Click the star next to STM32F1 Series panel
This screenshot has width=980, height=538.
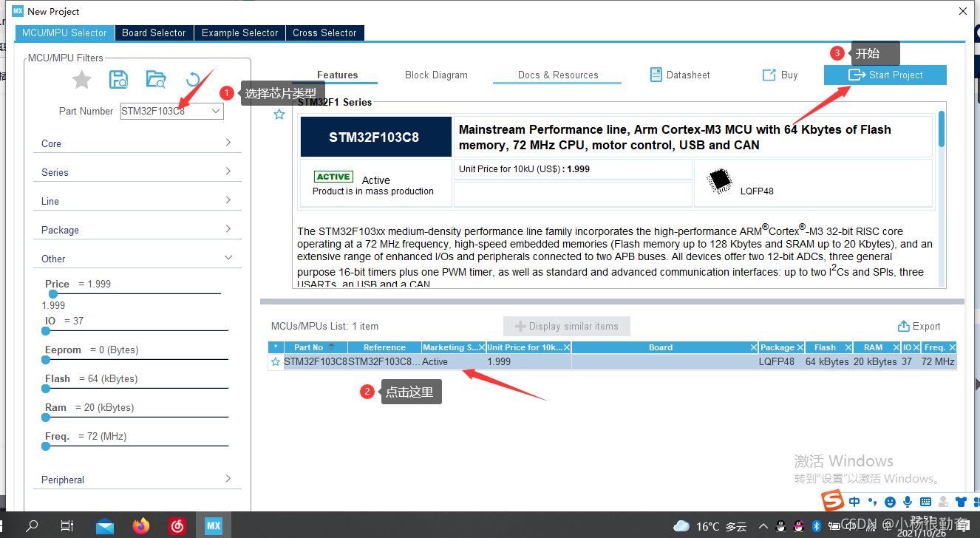tap(279, 115)
